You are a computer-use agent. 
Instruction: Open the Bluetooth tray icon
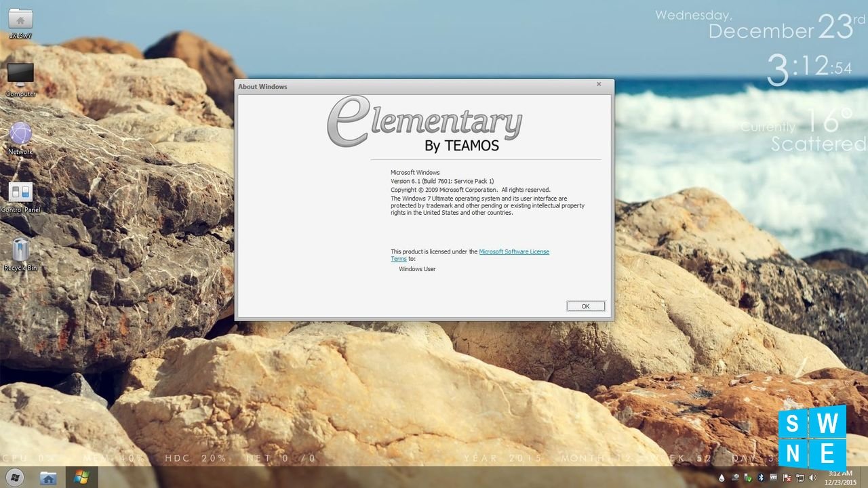click(x=760, y=478)
